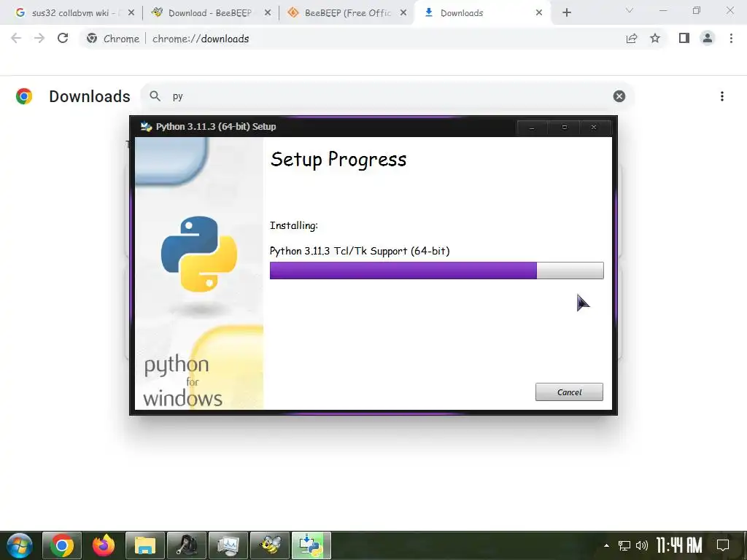Open the tool app with dark taskbar icon
The image size is (747, 560).
(187, 545)
